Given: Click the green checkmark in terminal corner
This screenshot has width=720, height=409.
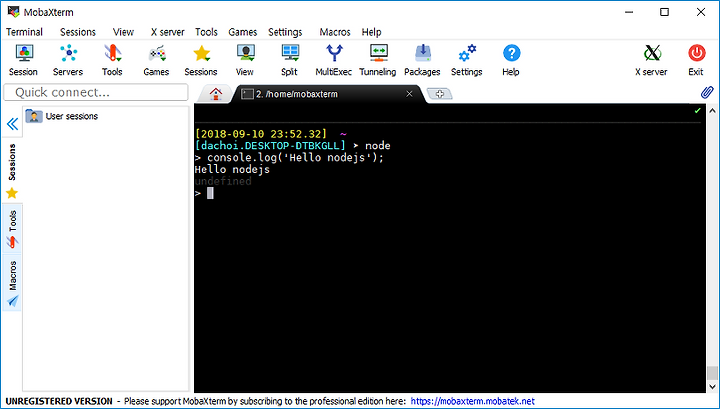Looking at the screenshot, I should point(698,110).
